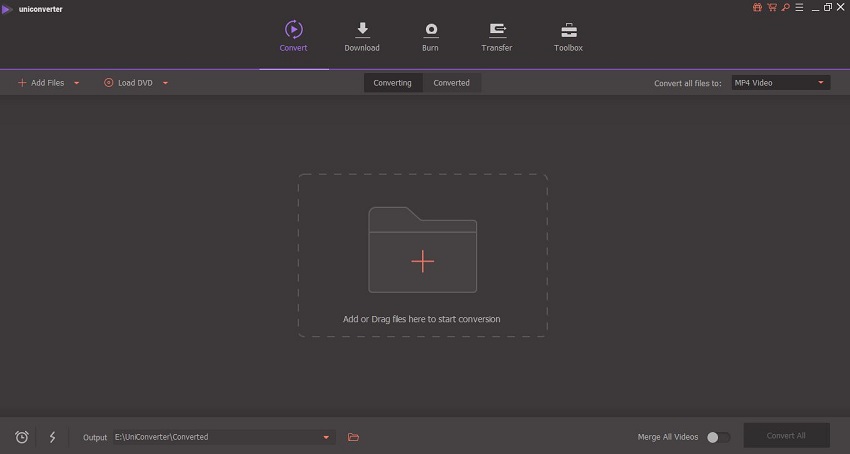The height and width of the screenshot is (454, 850).
Task: Open the output folder icon
Action: pos(353,437)
